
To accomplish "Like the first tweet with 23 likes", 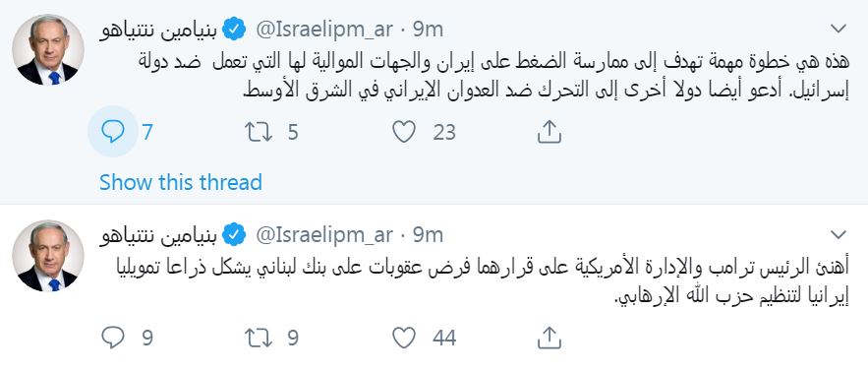I will coord(404,132).
